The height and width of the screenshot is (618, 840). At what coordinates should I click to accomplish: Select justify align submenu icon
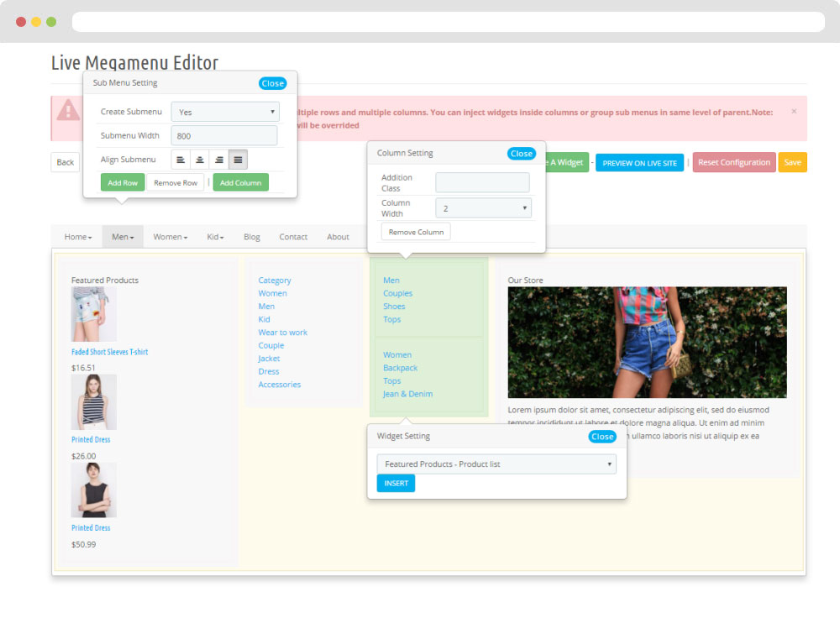click(238, 160)
